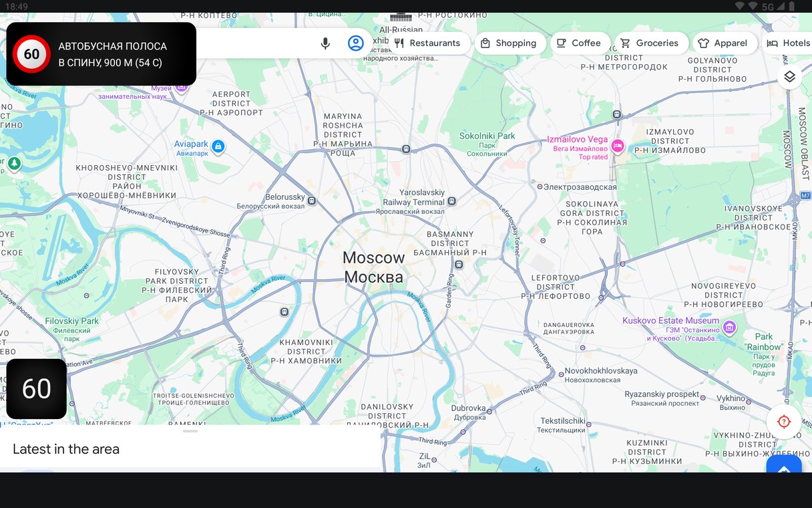Tap the All-Russian Exhibition landmark icon
This screenshot has height=508, width=812.
click(401, 17)
